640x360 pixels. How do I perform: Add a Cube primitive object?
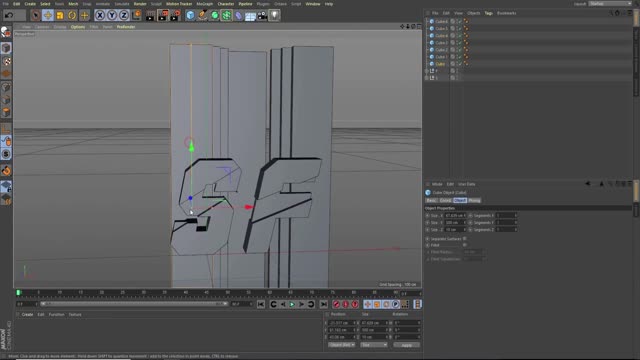tap(190, 16)
